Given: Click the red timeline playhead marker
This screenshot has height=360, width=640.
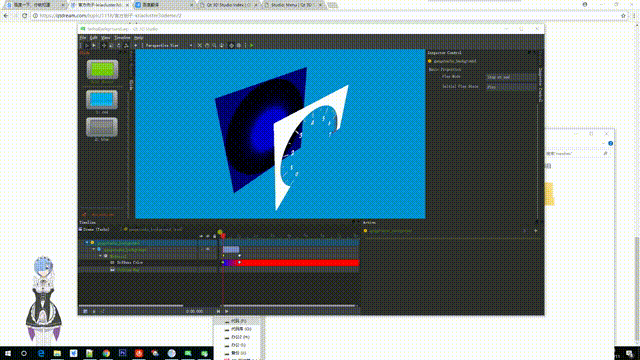Looking at the screenshot, I should pyautogui.click(x=223, y=236).
